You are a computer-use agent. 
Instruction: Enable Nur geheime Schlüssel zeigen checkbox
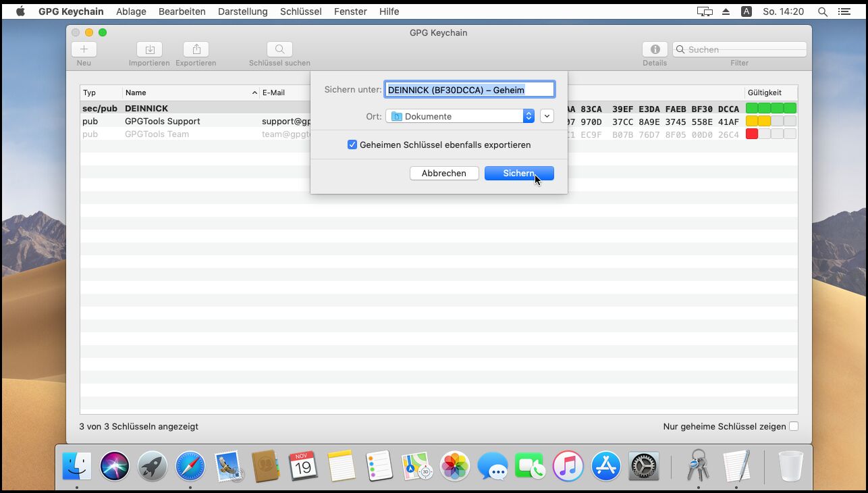click(794, 426)
